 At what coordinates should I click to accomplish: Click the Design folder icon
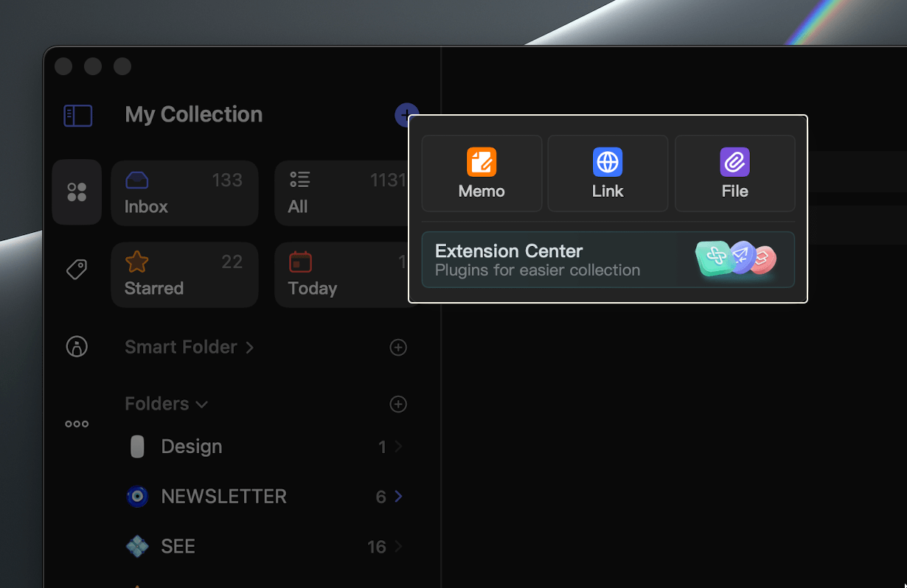(x=137, y=447)
